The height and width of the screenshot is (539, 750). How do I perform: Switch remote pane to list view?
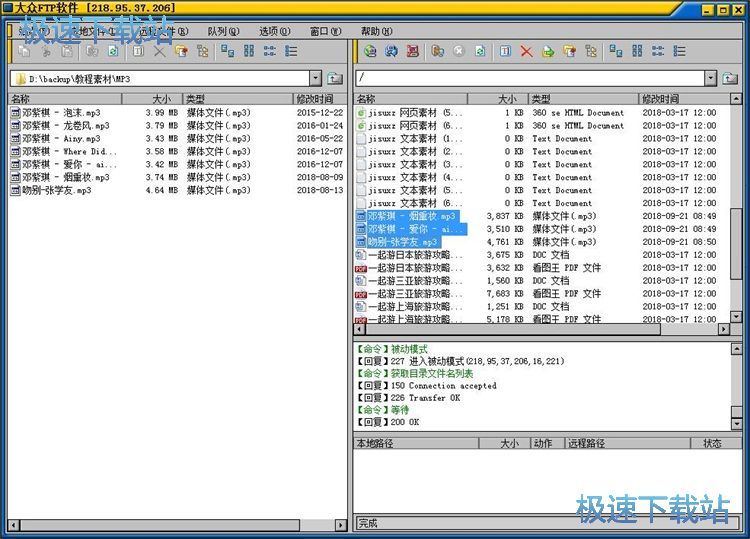click(658, 51)
